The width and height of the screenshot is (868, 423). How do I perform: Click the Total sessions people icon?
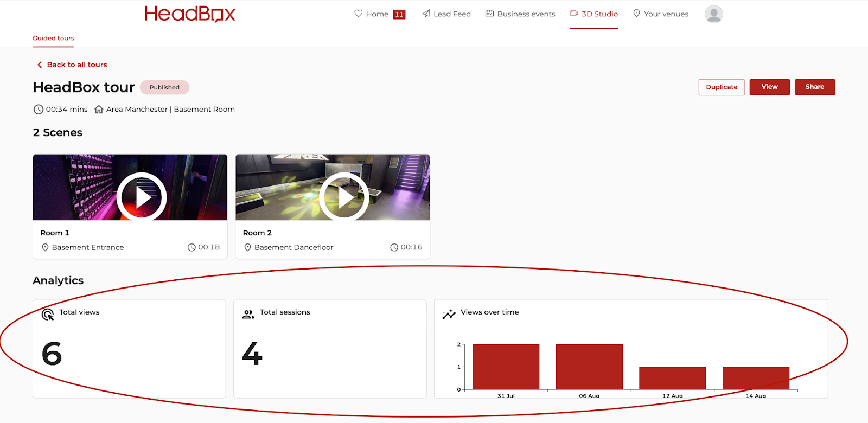[248, 315]
